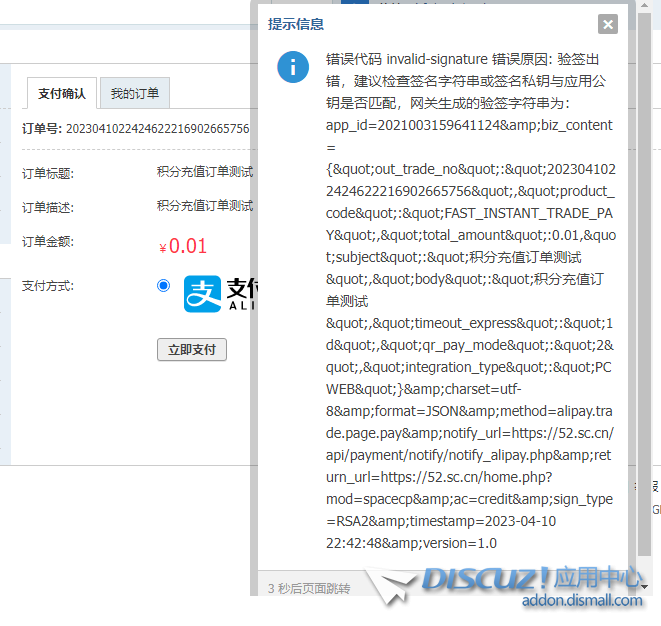
Task: Click the 支付方式 label
Action: click(48, 286)
